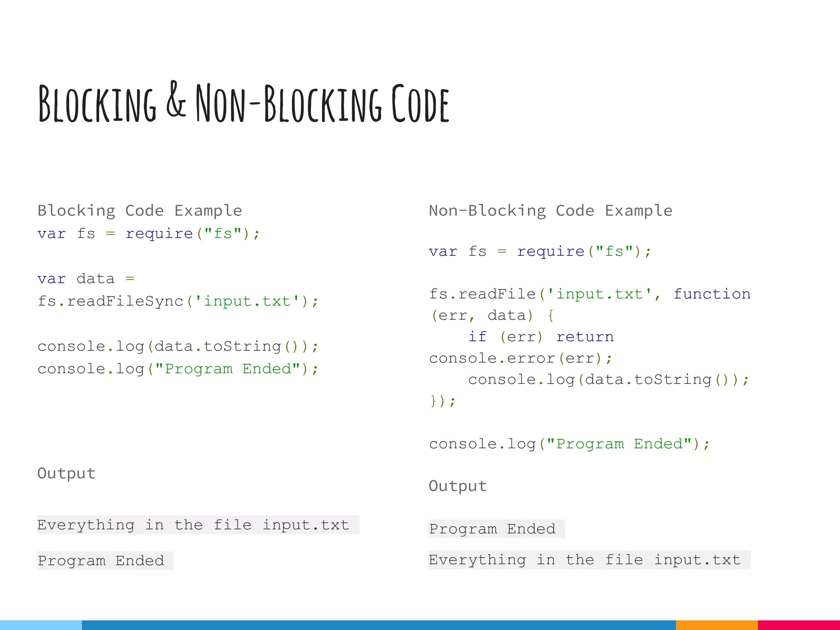Image resolution: width=840 pixels, height=630 pixels.
Task: Click 'console.log(data.toString());' in the blocking example
Action: point(178,347)
